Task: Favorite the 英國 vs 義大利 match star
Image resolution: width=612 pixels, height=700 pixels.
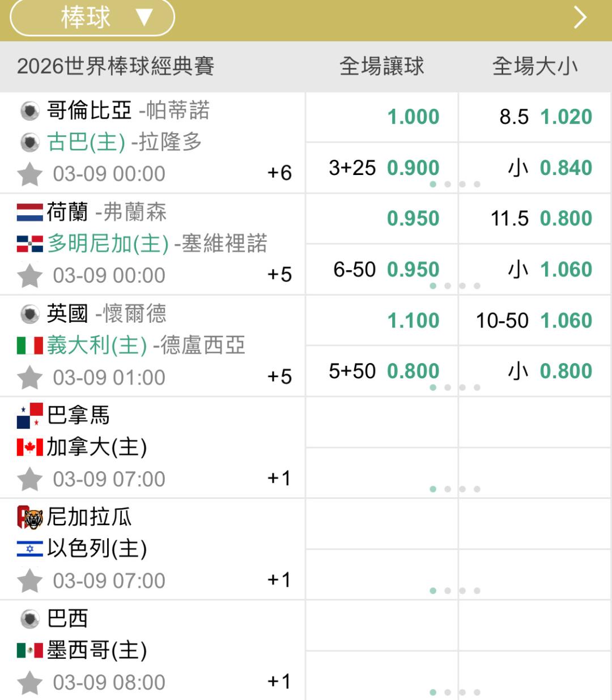Action: (x=30, y=378)
